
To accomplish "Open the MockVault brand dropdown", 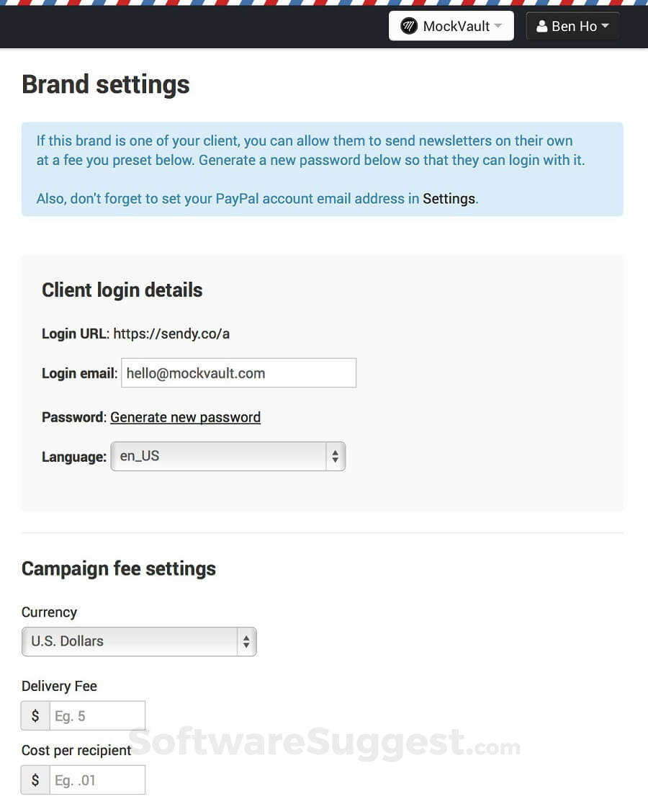I will click(451, 26).
